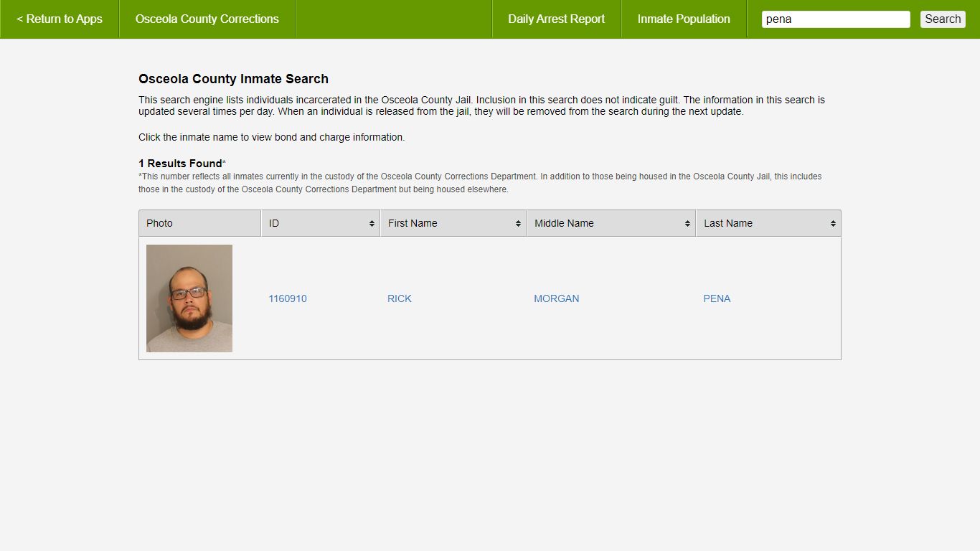The width and height of the screenshot is (980, 551).
Task: Sort table by Last Name header text
Action: (x=727, y=223)
